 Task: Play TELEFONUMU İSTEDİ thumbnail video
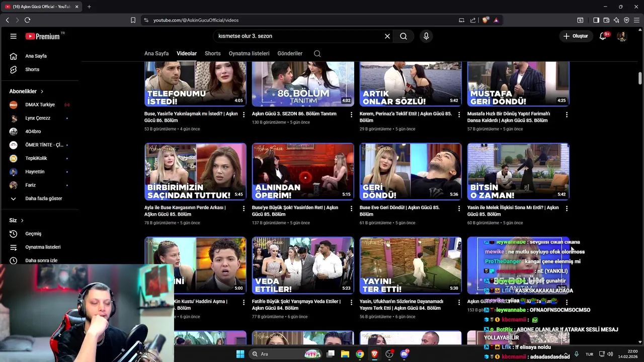(195, 84)
